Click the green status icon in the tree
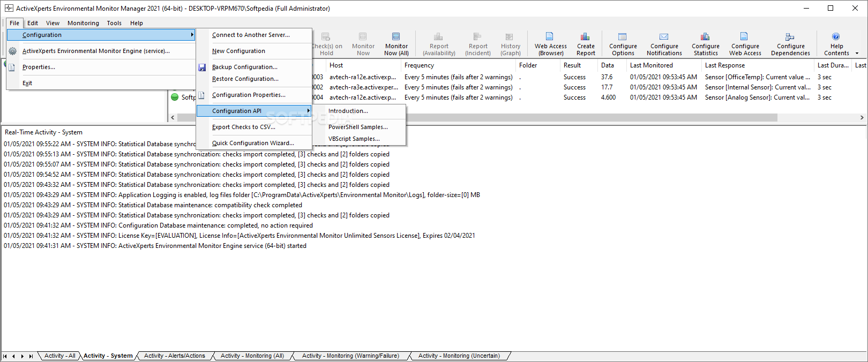Screen dimensions: 868x362 point(175,97)
